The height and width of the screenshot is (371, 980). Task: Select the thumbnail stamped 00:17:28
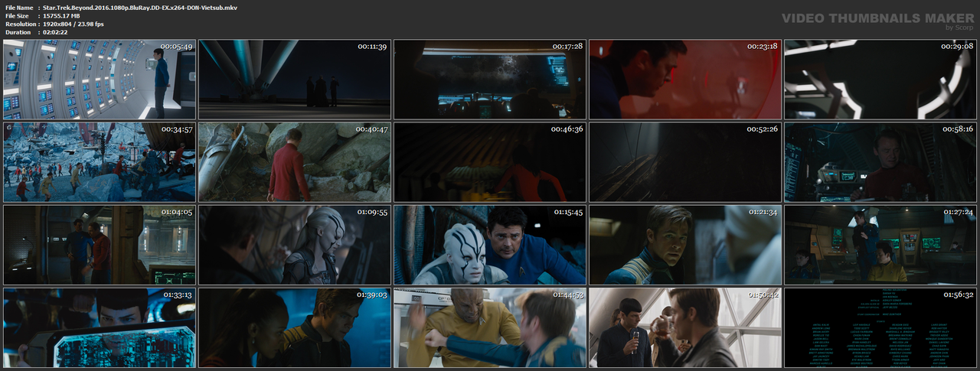coord(490,80)
